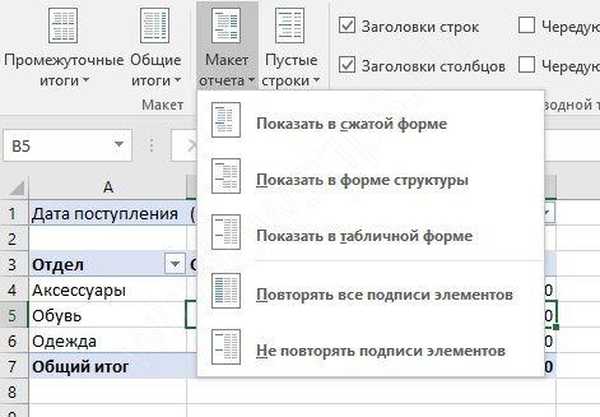Screen dimensions: 600x417
Task: Collapse the Макет отчета dropdown button
Action: point(227,46)
